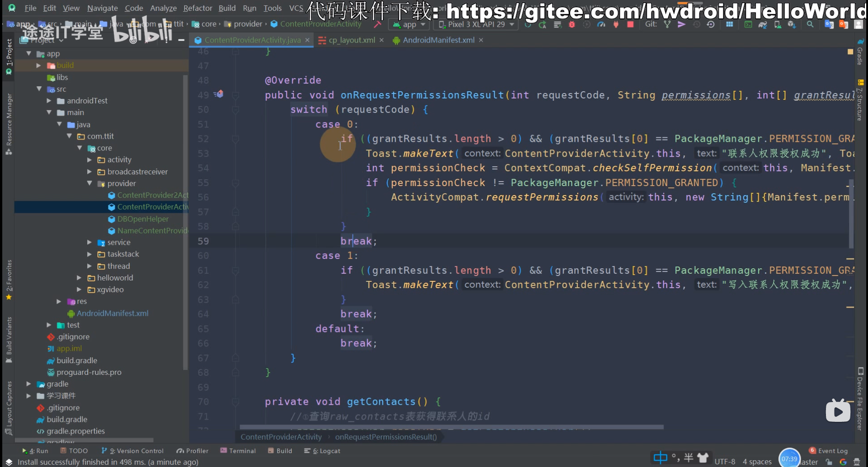
Task: Open the Build tool window
Action: click(280, 451)
